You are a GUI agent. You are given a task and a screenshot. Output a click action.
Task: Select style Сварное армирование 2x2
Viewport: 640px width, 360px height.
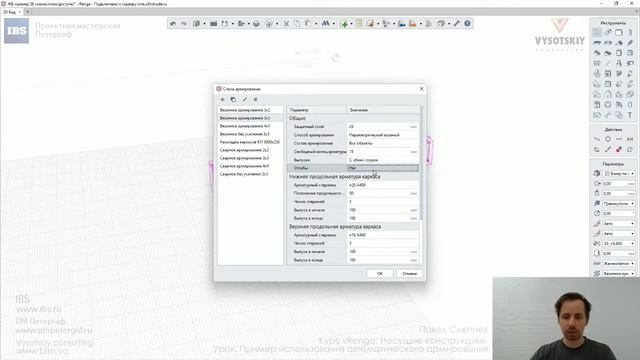click(x=250, y=150)
